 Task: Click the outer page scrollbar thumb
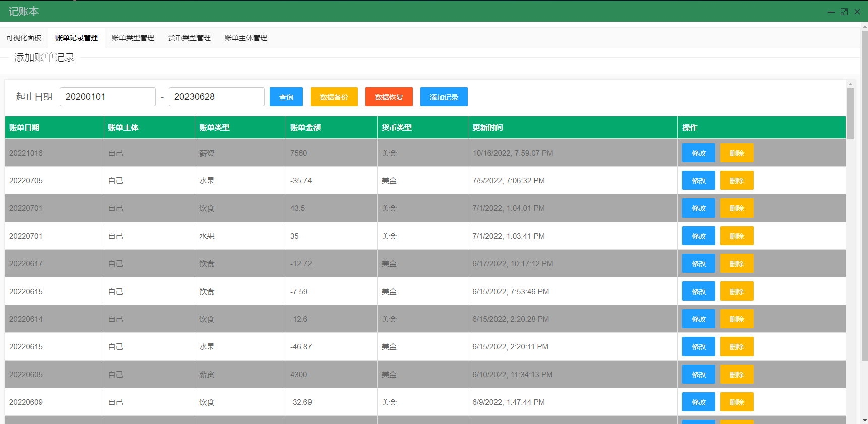pos(864,195)
